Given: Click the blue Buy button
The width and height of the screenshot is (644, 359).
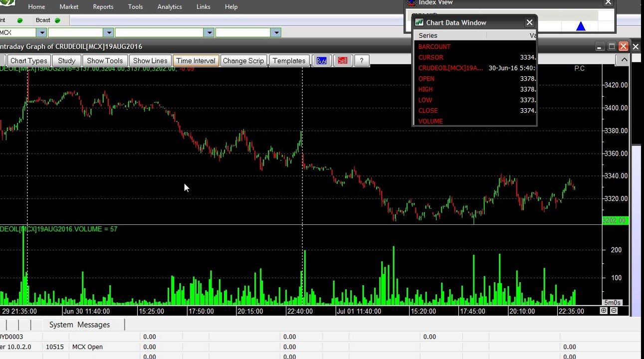Looking at the screenshot, I should point(321,61).
